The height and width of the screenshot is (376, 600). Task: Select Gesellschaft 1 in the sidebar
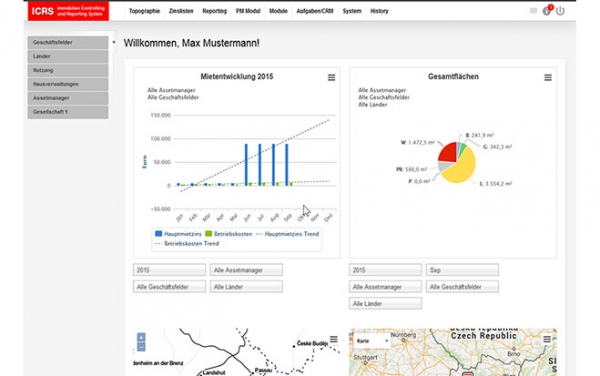pyautogui.click(x=68, y=112)
